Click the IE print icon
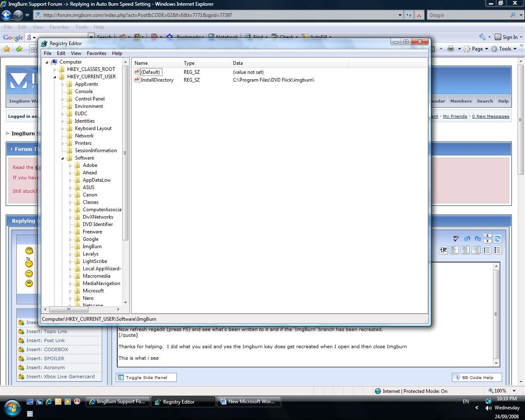Viewport: 525px width, 420px height. [x=451, y=49]
